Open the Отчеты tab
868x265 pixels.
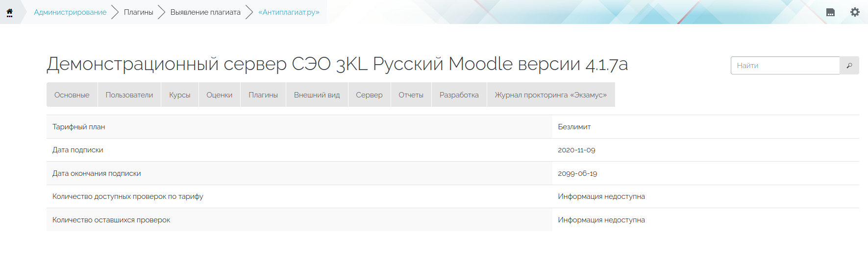pyautogui.click(x=411, y=95)
